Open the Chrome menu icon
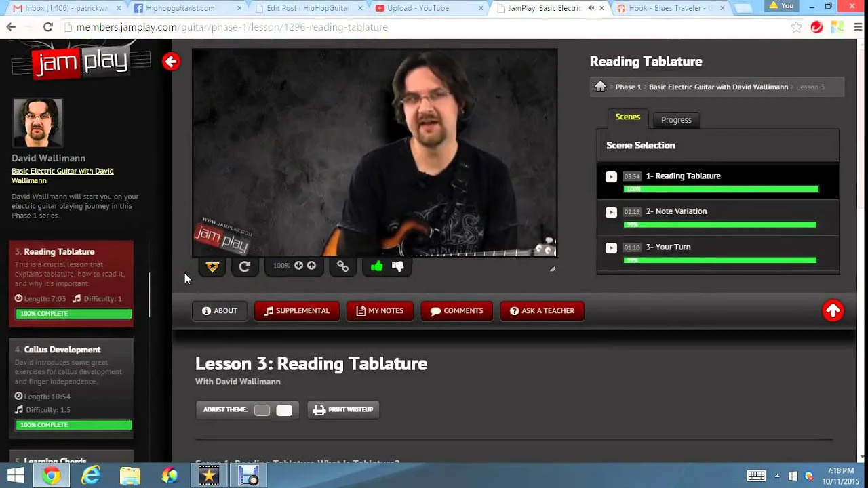Viewport: 868px width, 488px height. click(x=858, y=27)
